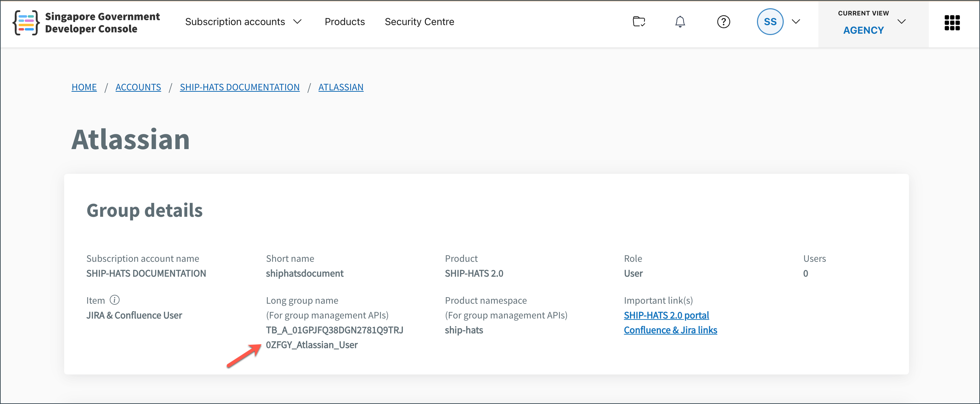980x404 pixels.
Task: Open the apps grid launcher
Action: pos(952,22)
